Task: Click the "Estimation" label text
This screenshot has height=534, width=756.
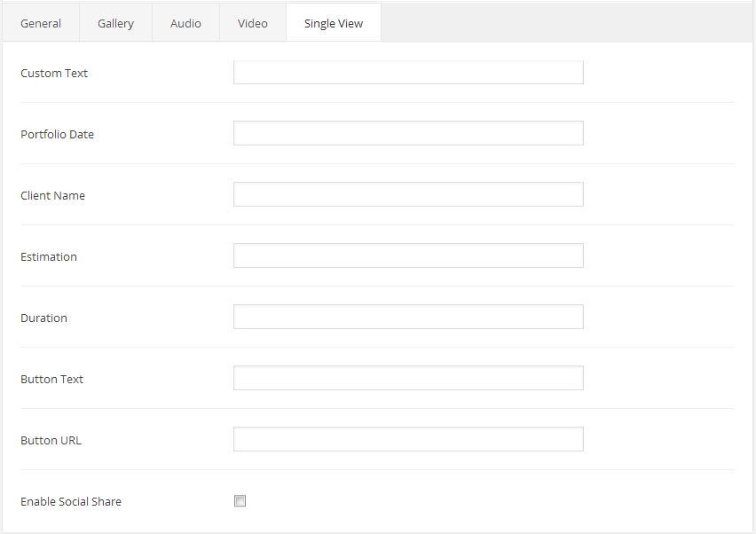Action: [x=49, y=257]
